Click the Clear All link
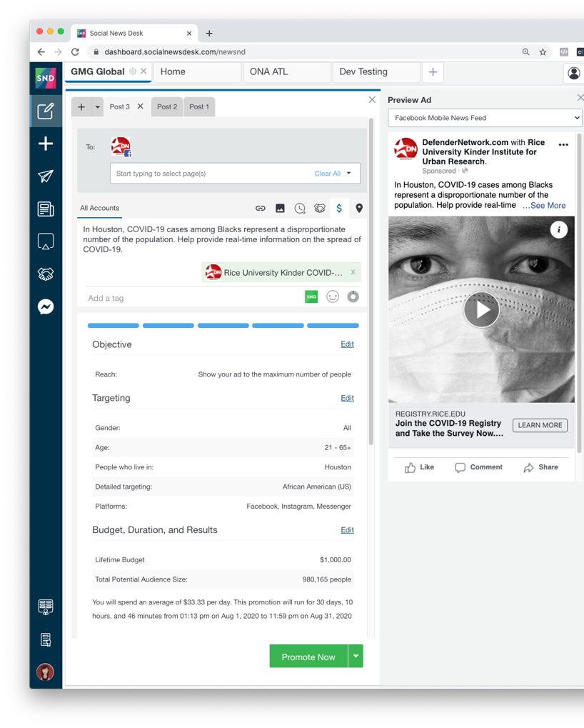Screen dimensions: 584x728 pyautogui.click(x=328, y=174)
